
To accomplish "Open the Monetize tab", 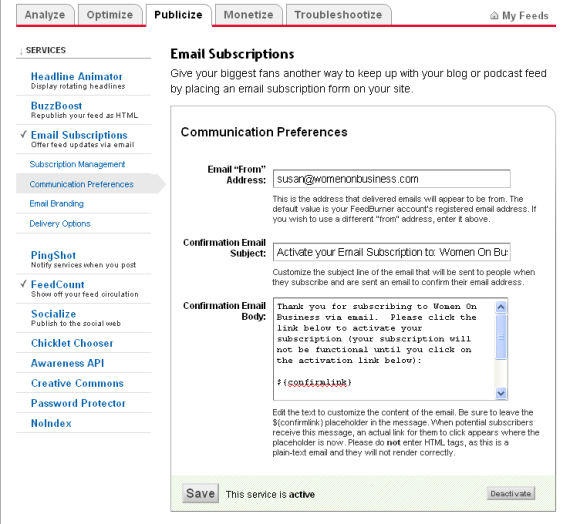I will coord(248,15).
